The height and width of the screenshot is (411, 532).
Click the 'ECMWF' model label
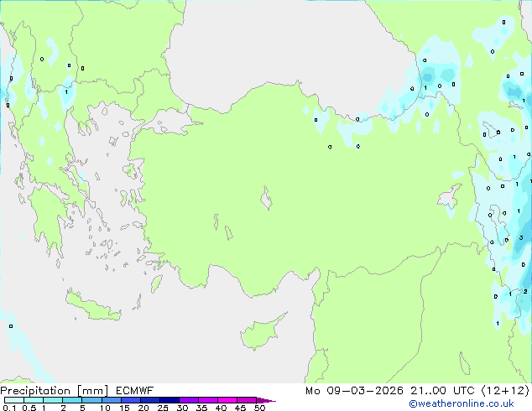coord(135,391)
